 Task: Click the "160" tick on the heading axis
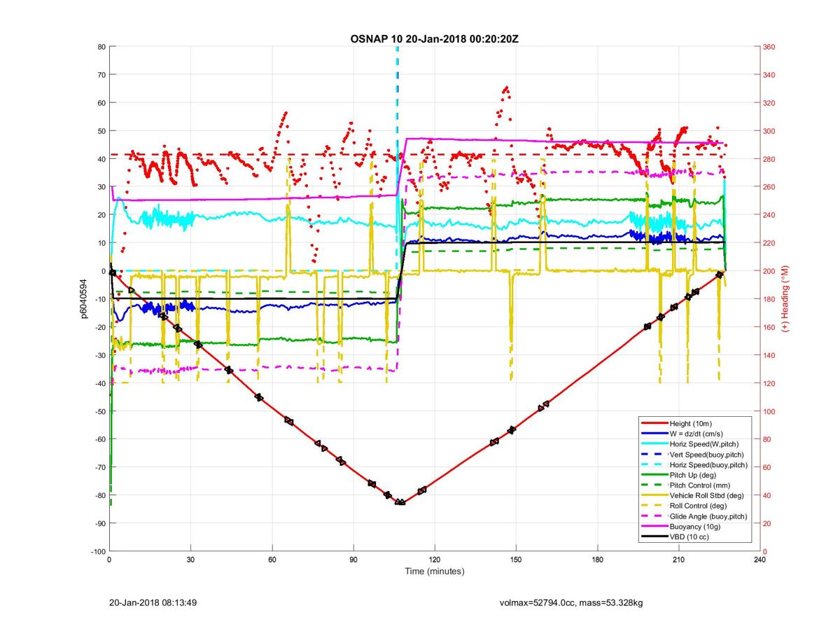click(769, 327)
